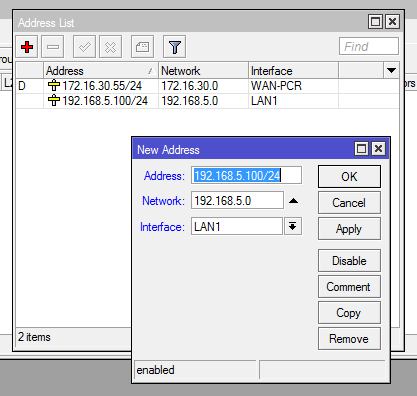Image resolution: width=417 pixels, height=396 pixels.
Task: Maximize the Address List window
Action: click(x=376, y=22)
